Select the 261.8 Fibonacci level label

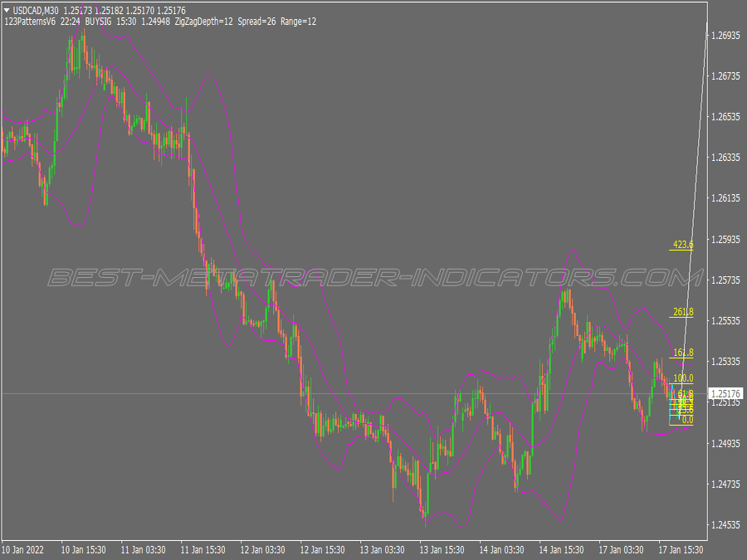pos(683,312)
